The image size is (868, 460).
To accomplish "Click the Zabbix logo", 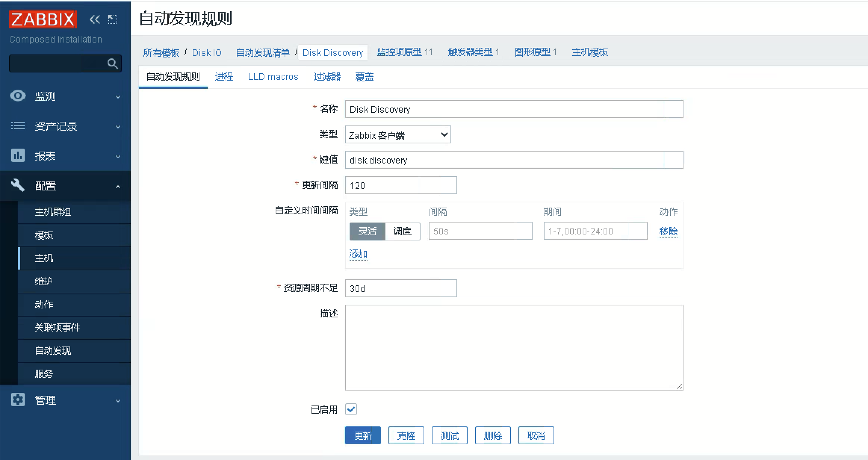I will click(x=43, y=19).
